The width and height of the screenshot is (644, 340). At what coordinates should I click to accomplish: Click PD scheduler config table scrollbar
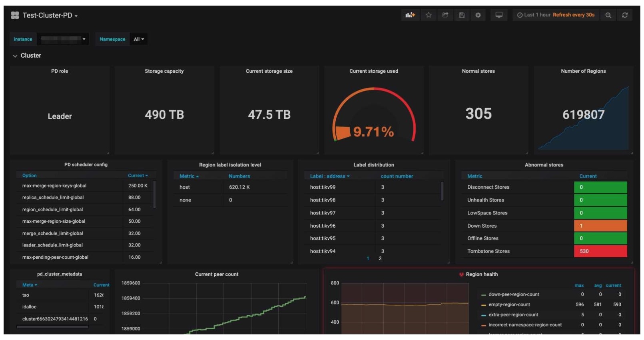tap(155, 194)
